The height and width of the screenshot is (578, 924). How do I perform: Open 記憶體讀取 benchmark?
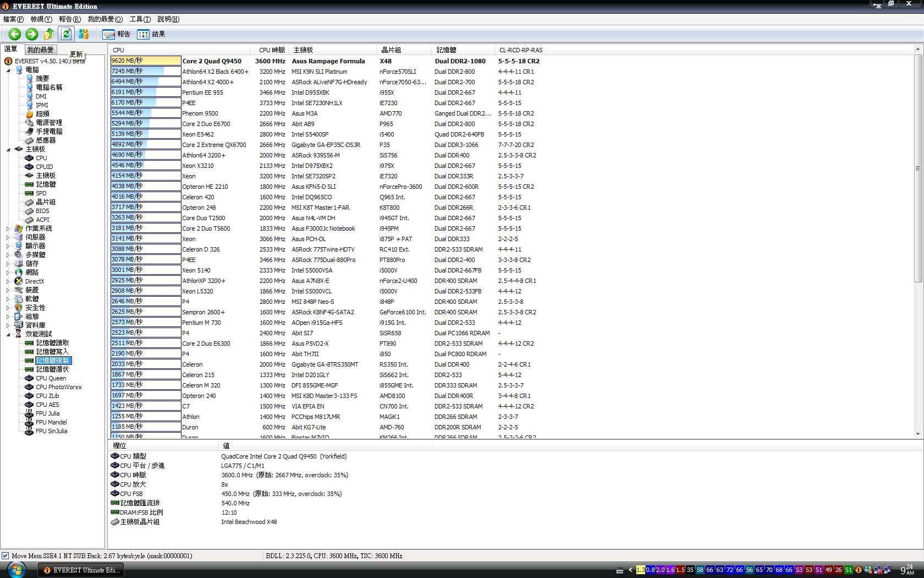[x=52, y=343]
